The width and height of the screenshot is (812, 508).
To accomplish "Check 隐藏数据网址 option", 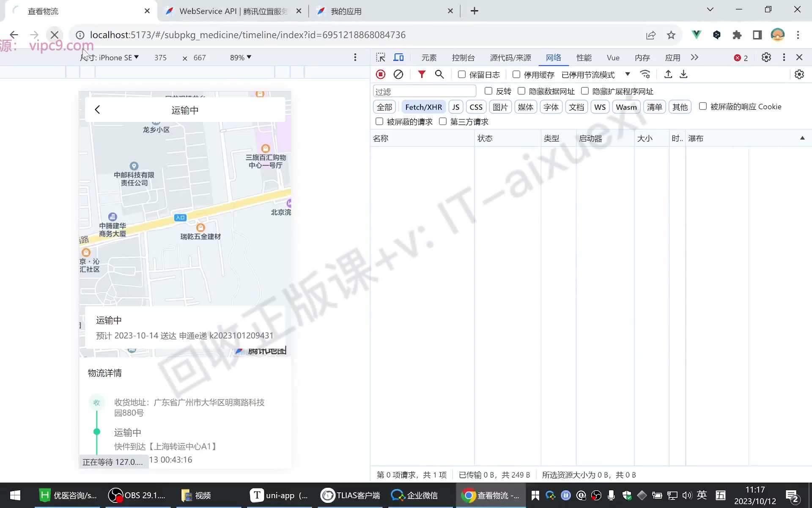I will tap(521, 91).
